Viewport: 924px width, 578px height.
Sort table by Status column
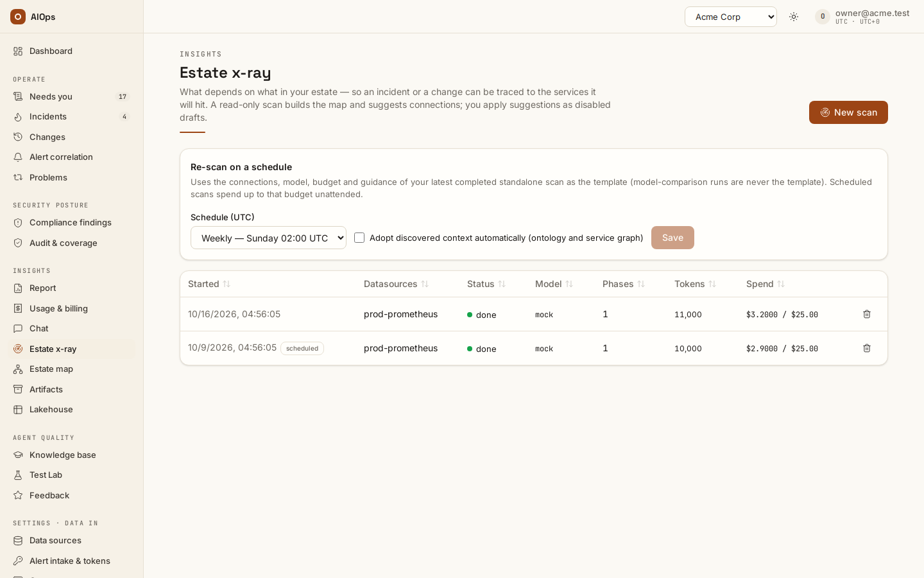pos(486,284)
